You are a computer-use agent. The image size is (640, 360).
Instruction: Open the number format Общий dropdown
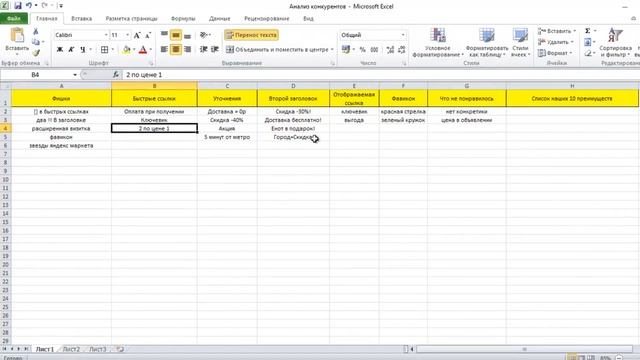tap(402, 35)
